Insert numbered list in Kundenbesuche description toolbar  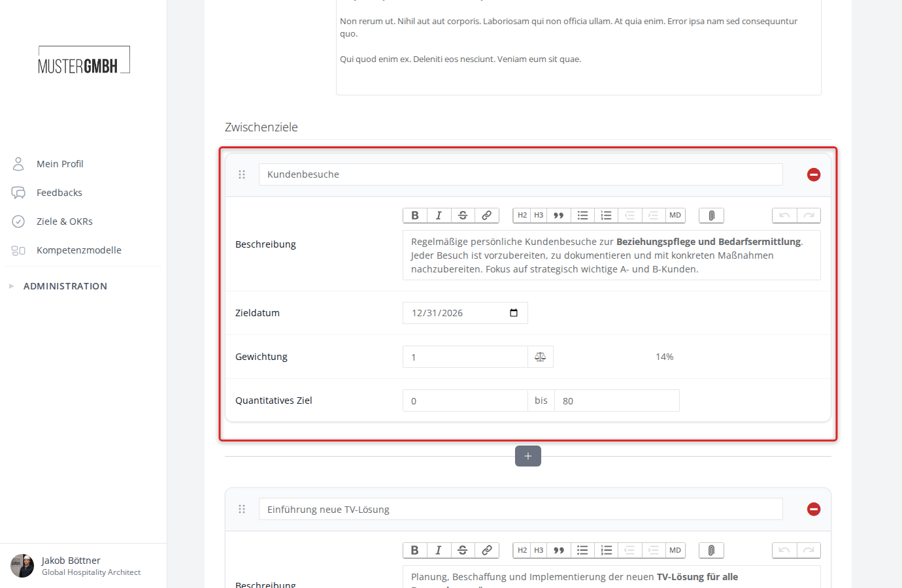click(x=606, y=216)
